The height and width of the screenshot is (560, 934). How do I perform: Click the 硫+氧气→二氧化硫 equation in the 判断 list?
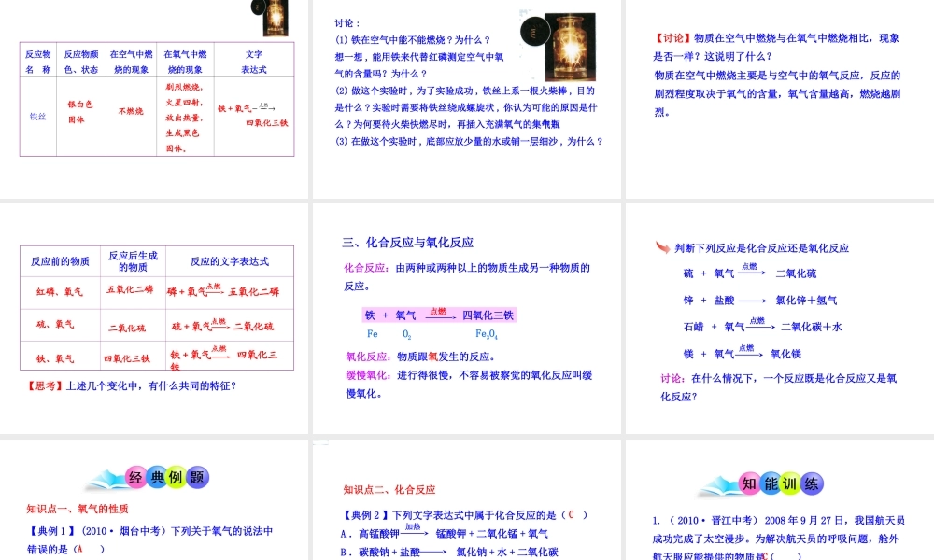point(749,273)
